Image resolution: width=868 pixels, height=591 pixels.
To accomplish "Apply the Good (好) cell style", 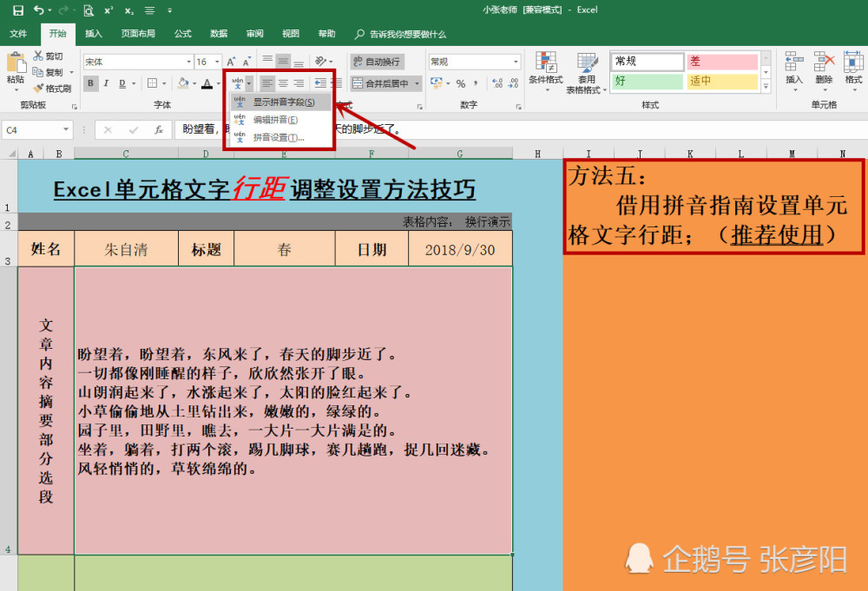I will tap(648, 82).
